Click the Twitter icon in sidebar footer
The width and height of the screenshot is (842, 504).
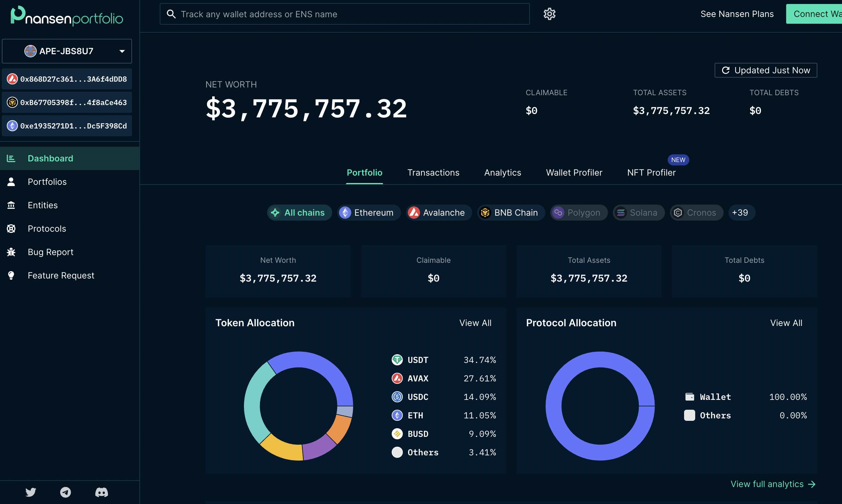(x=31, y=492)
